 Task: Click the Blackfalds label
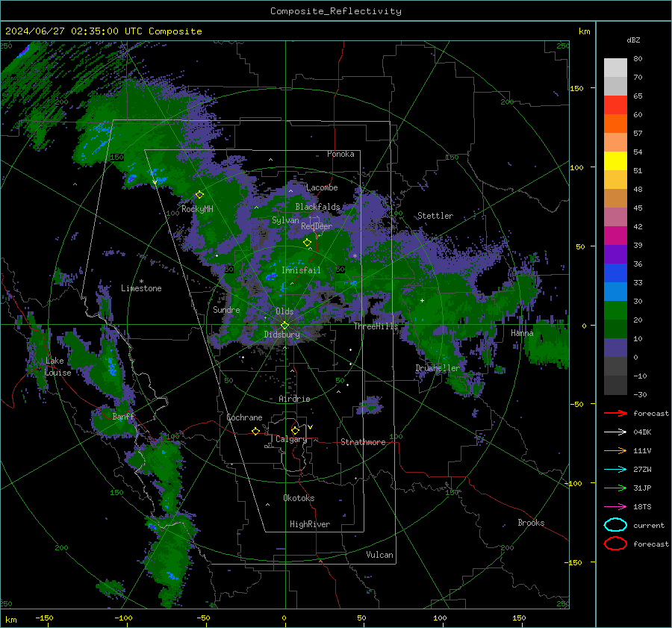[317, 207]
